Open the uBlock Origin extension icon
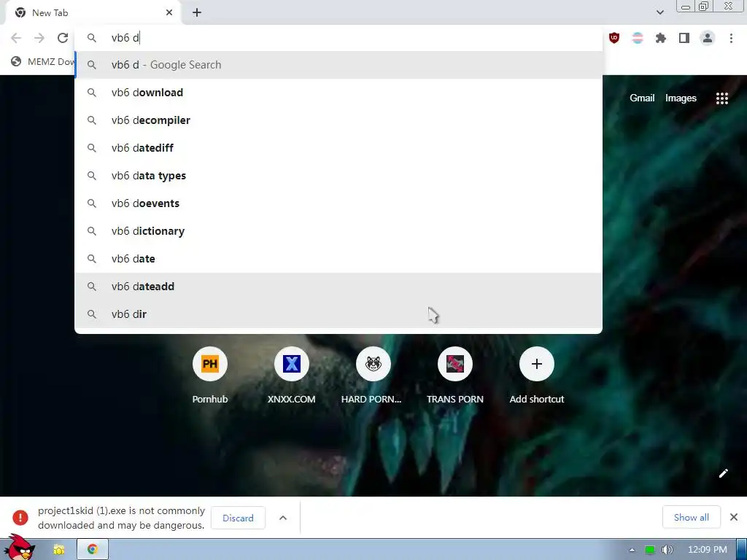 pos(614,38)
